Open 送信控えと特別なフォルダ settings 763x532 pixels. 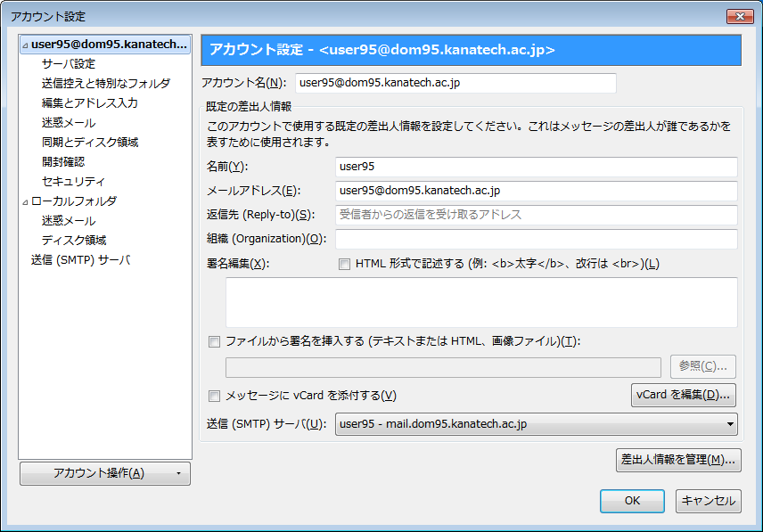(106, 83)
